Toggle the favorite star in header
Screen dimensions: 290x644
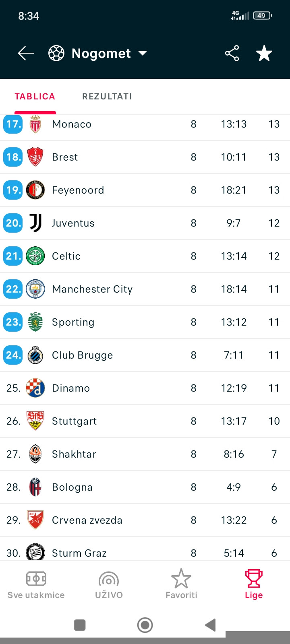[x=264, y=54]
